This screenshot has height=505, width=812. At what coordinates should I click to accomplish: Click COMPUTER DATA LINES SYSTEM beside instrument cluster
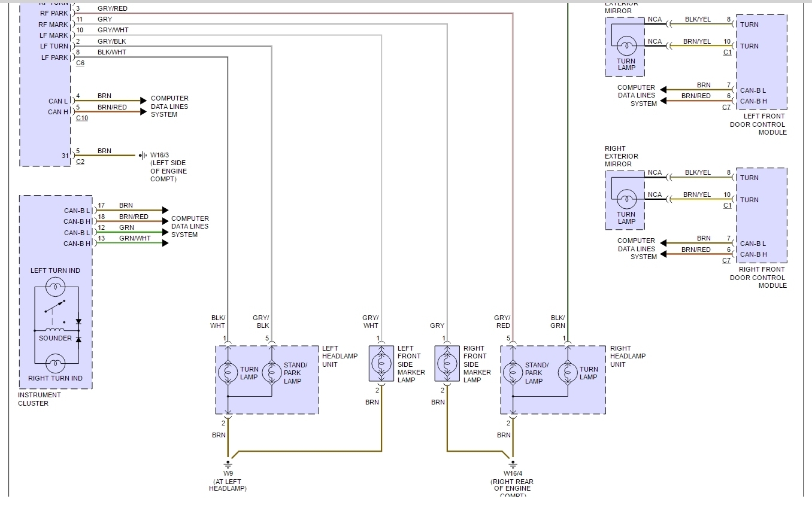pyautogui.click(x=190, y=227)
